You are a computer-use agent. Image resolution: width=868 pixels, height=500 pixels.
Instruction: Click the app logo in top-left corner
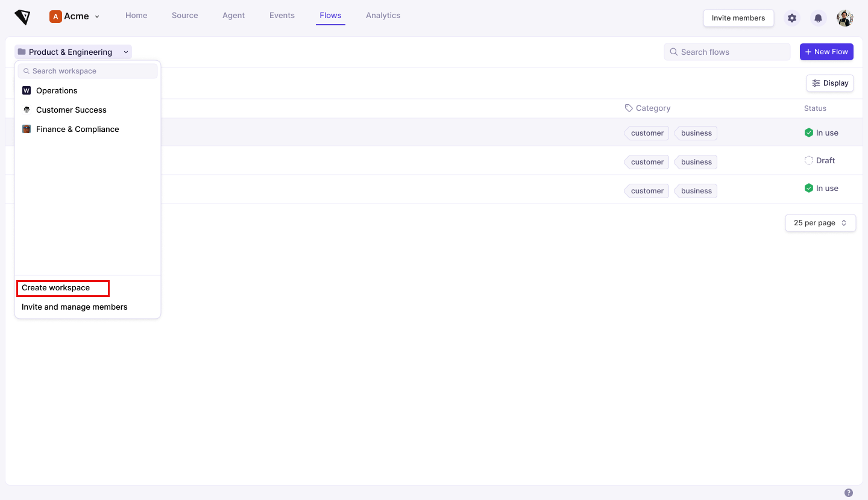tap(22, 17)
